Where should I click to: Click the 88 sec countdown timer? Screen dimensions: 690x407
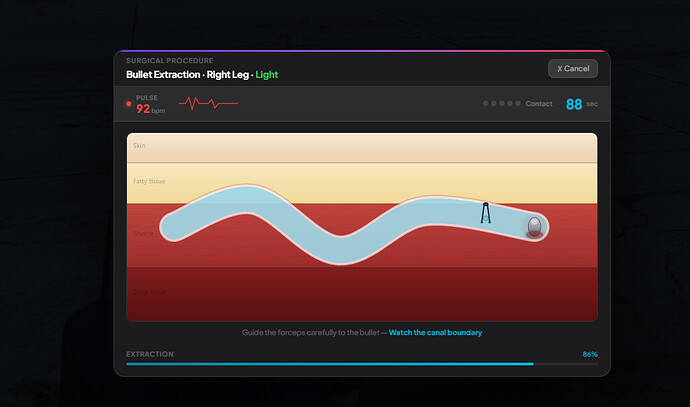click(581, 104)
